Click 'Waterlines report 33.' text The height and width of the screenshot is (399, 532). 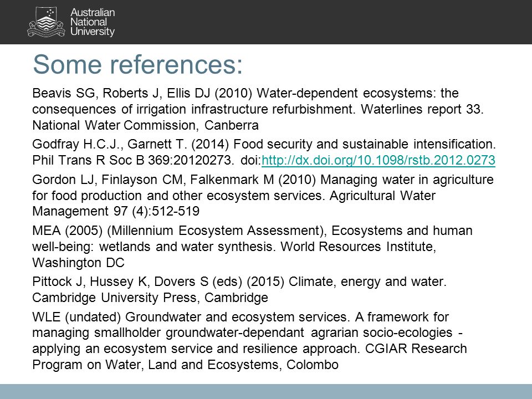[x=422, y=109]
